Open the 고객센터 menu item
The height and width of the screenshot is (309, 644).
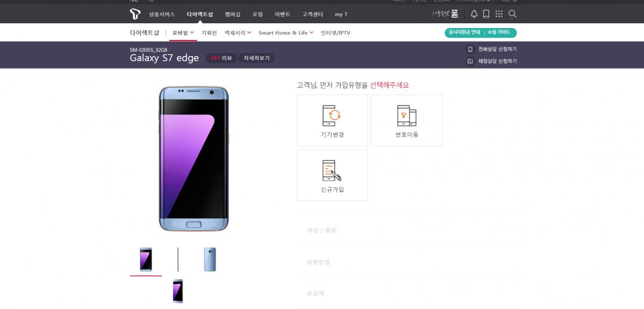click(x=311, y=14)
